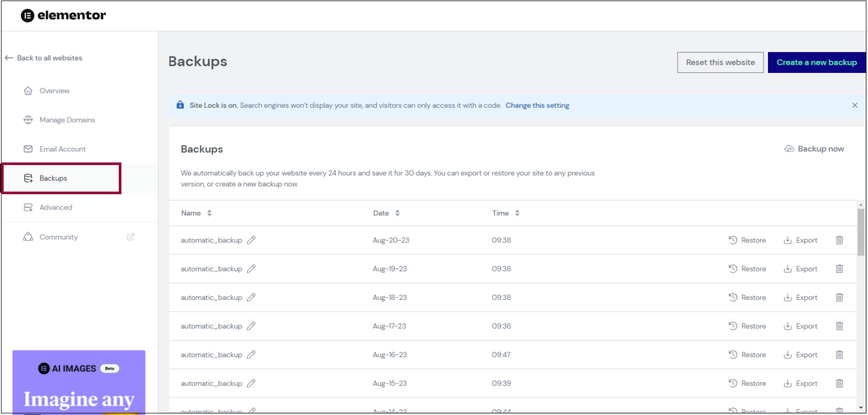Open the Backups tab in sidebar
Image resolution: width=868 pixels, height=415 pixels.
[x=53, y=178]
